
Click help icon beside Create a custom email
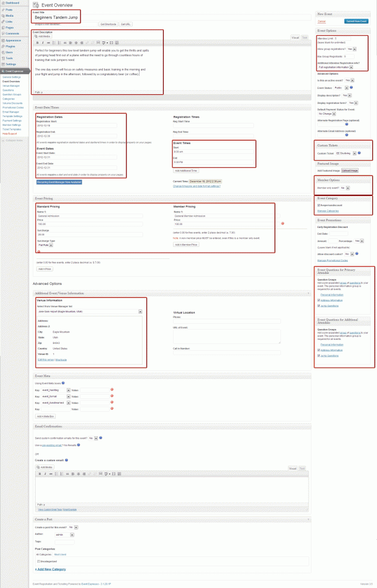tap(67, 460)
